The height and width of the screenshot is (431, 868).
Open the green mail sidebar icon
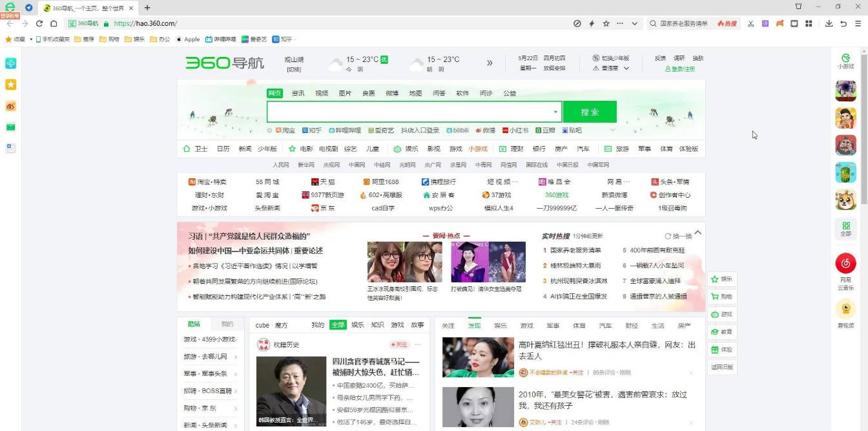pos(10,127)
